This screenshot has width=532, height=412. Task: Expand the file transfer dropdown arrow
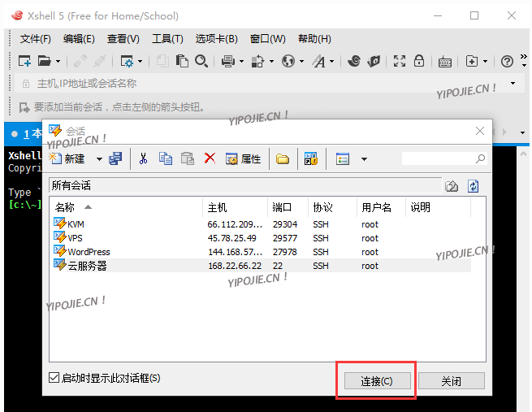[x=271, y=62]
